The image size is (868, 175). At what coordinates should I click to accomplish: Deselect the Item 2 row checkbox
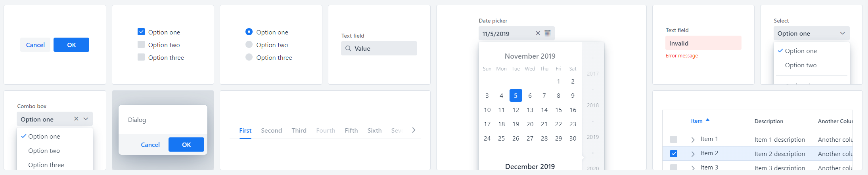pos(674,154)
